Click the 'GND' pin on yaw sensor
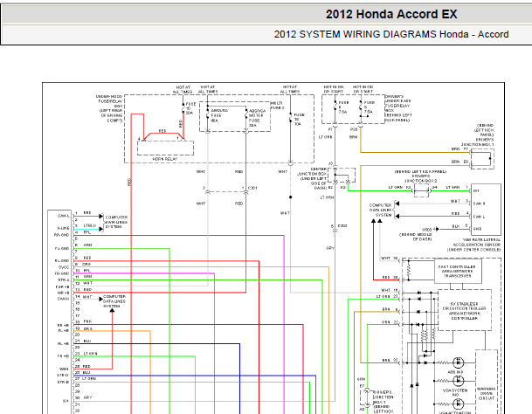532x414 pixels. 477,229
